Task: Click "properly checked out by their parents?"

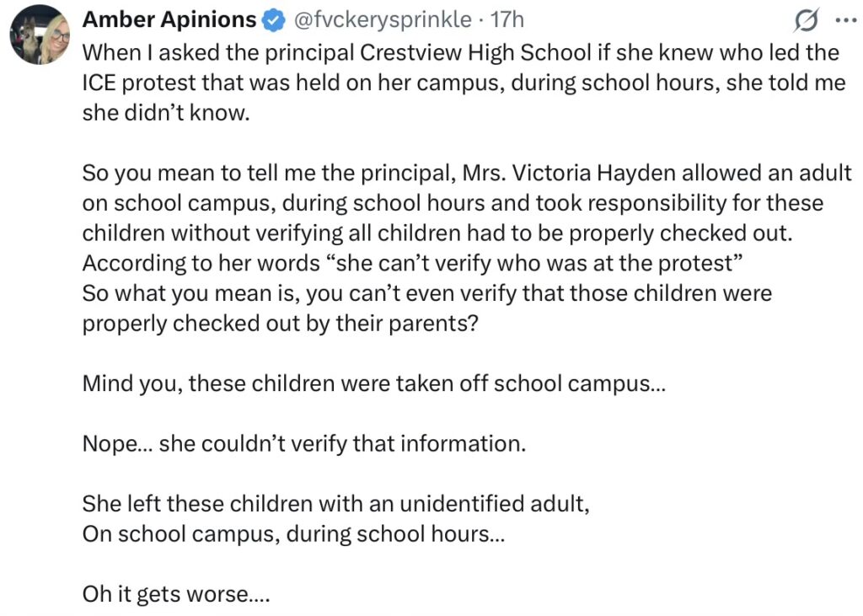Action: click(280, 324)
